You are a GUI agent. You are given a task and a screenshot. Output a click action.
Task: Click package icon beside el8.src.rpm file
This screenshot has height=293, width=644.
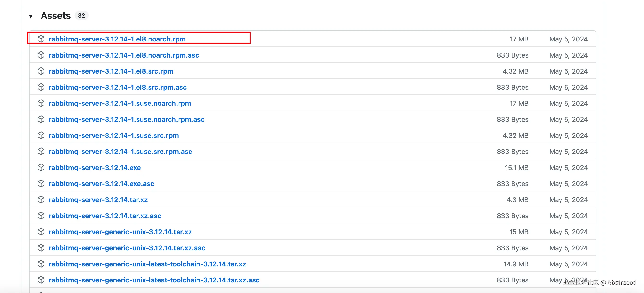[x=41, y=71]
